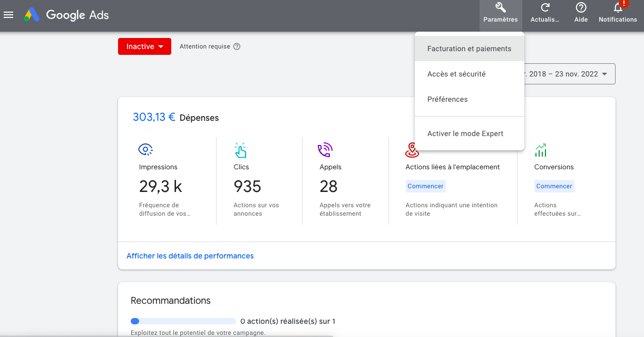
Task: Click the Clics pointer icon
Action: 240,150
